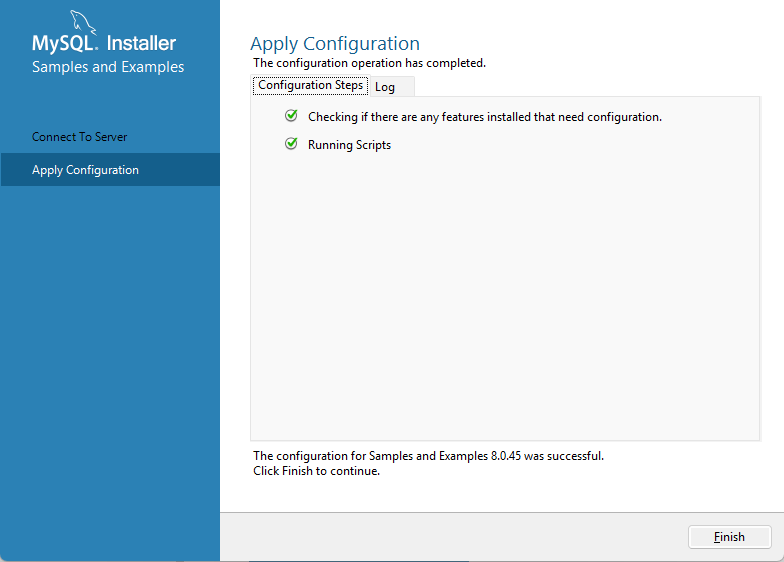Click the 'Running Scripts' step text
Image resolution: width=784 pixels, height=562 pixels.
click(349, 145)
